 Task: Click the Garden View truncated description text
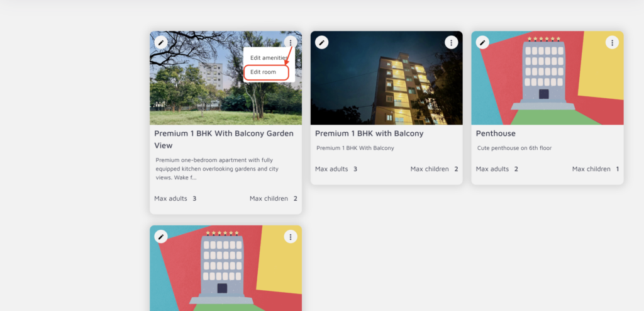pyautogui.click(x=217, y=169)
